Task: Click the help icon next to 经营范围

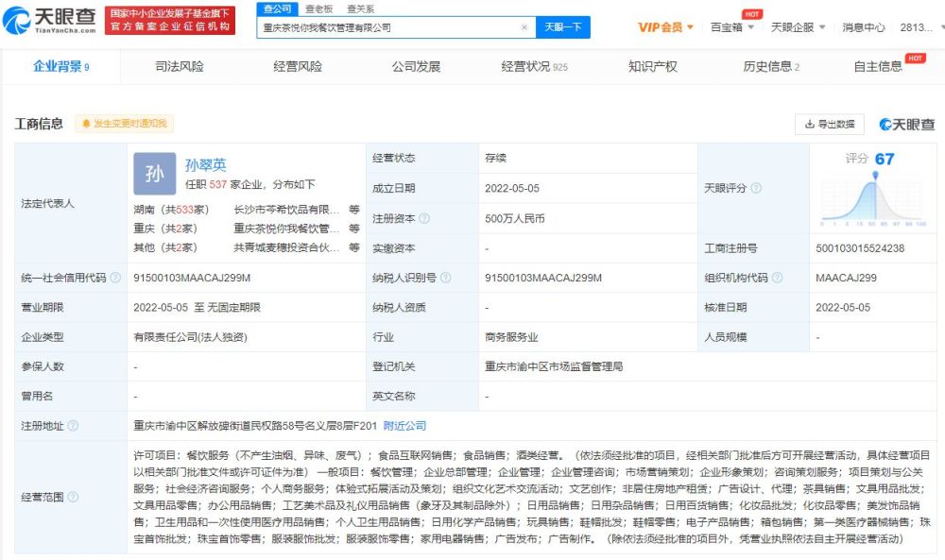Action: click(73, 497)
